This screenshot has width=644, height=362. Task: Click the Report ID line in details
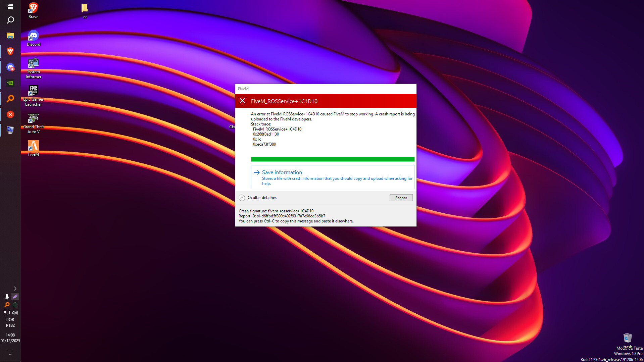[282, 216]
